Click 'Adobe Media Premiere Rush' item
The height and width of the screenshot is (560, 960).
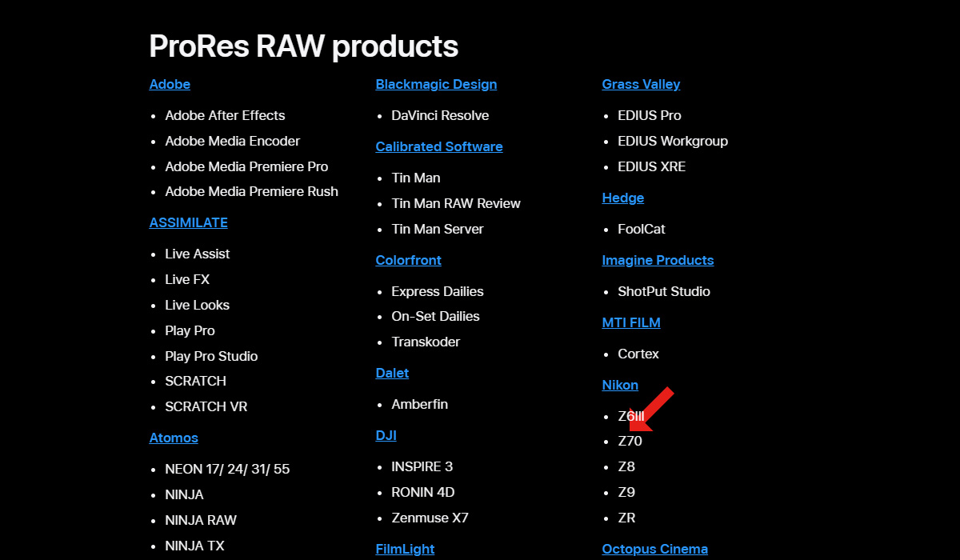(x=251, y=191)
